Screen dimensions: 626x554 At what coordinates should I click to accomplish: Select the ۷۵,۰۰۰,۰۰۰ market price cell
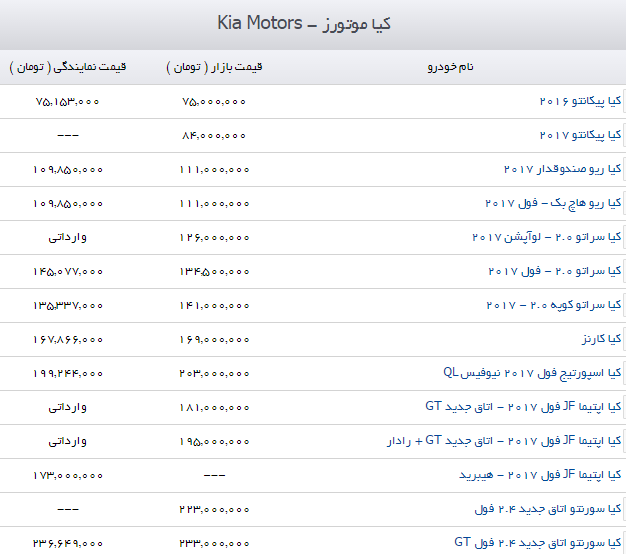point(214,102)
